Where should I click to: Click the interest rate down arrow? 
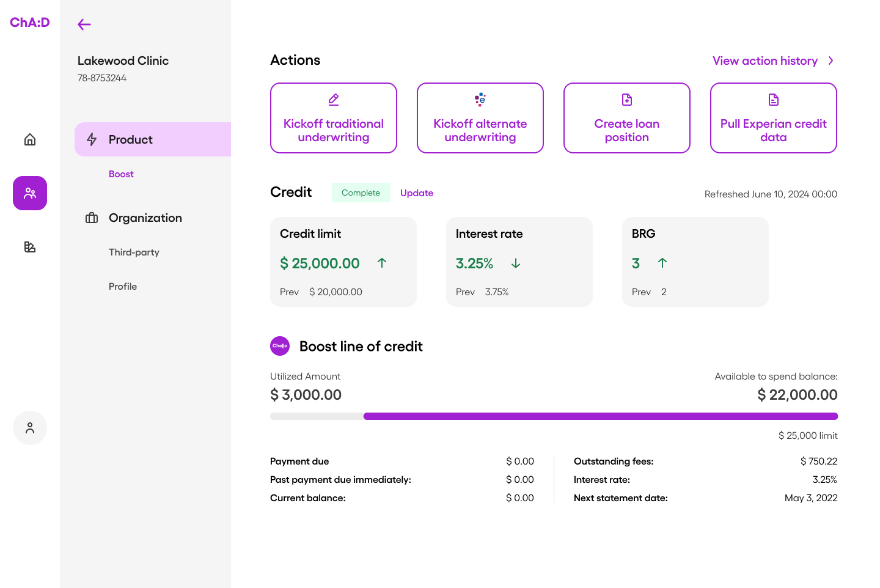(x=516, y=263)
